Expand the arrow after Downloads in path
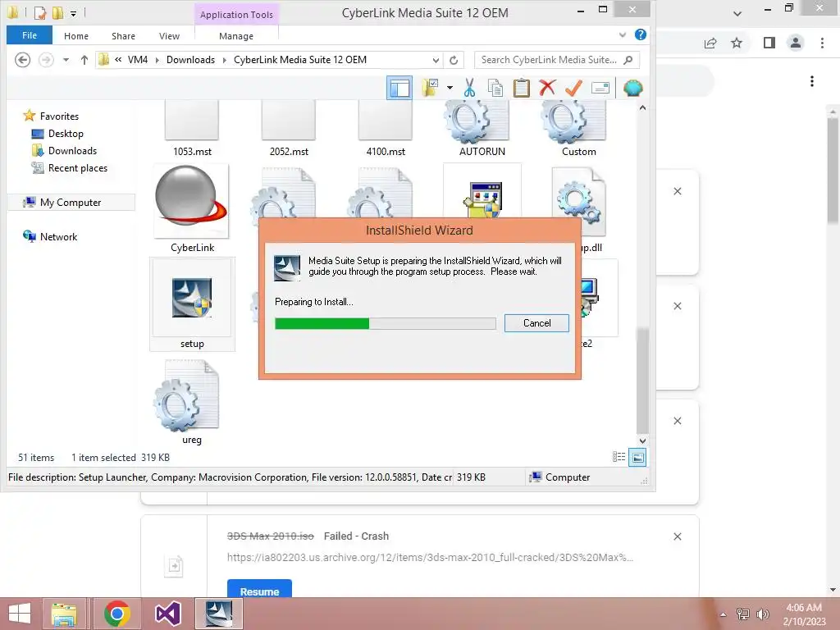 point(224,60)
